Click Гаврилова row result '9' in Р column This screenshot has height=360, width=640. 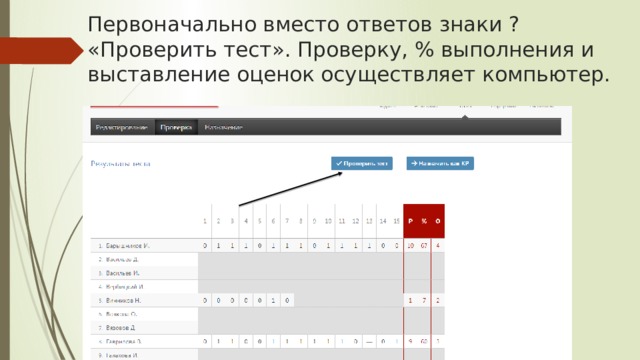[x=410, y=342]
